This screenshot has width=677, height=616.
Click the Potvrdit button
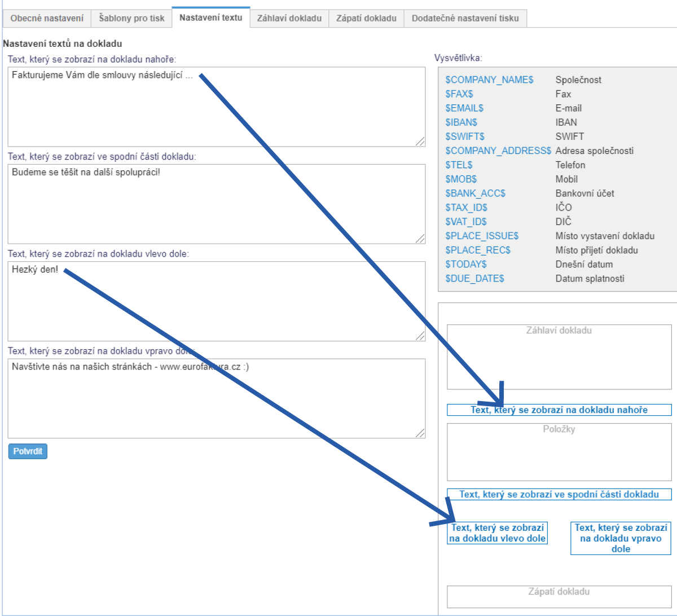click(x=28, y=451)
